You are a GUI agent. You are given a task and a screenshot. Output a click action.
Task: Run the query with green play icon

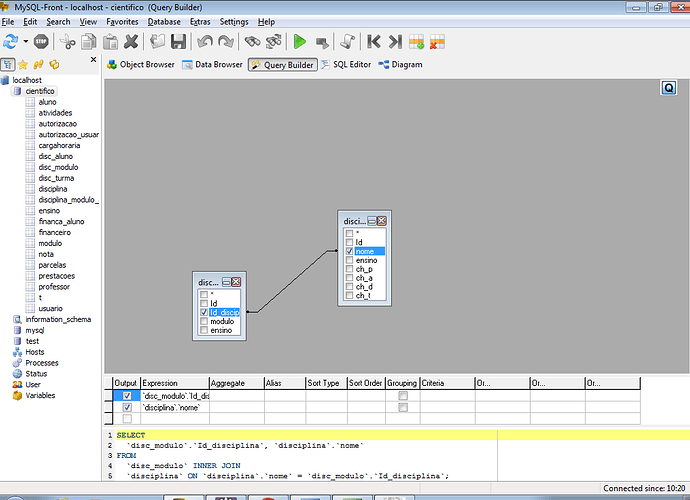click(300, 42)
